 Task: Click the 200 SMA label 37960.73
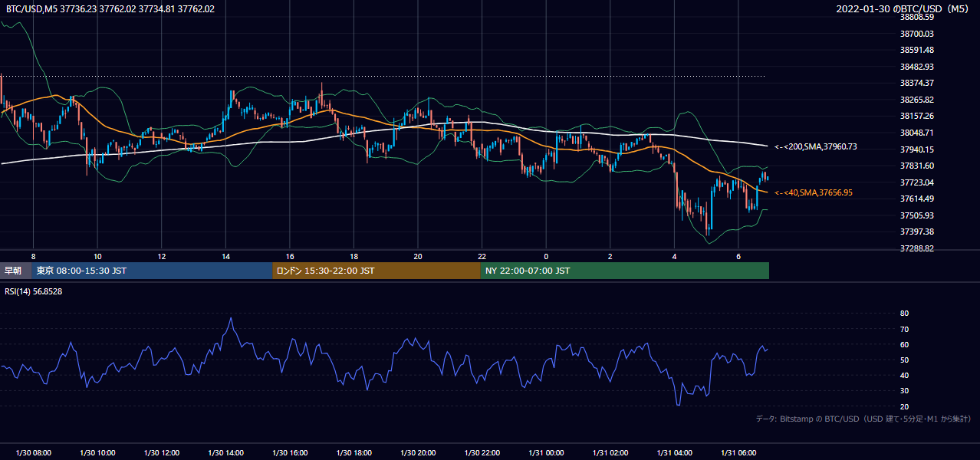[x=816, y=146]
